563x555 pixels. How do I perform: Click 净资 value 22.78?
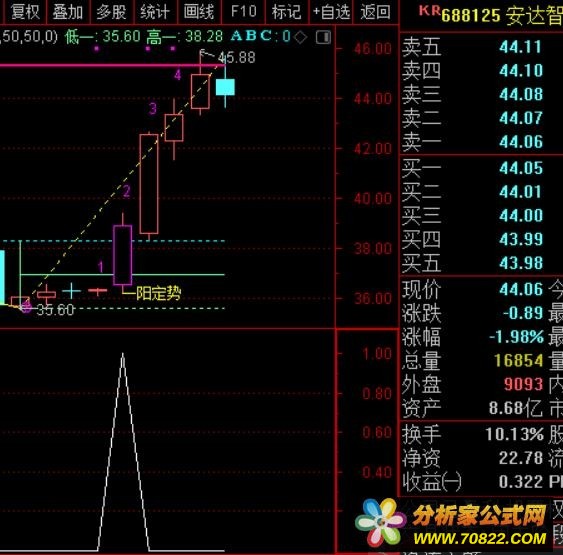521,458
